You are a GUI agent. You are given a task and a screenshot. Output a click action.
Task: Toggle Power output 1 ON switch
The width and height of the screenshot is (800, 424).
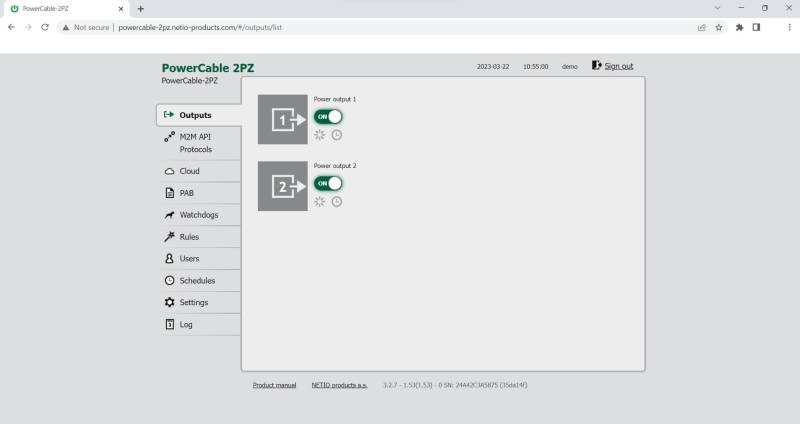pyautogui.click(x=328, y=117)
